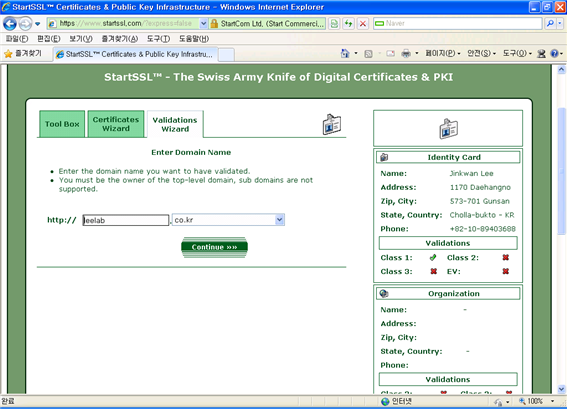
Task: Click the Organization globe header icon
Action: click(384, 294)
